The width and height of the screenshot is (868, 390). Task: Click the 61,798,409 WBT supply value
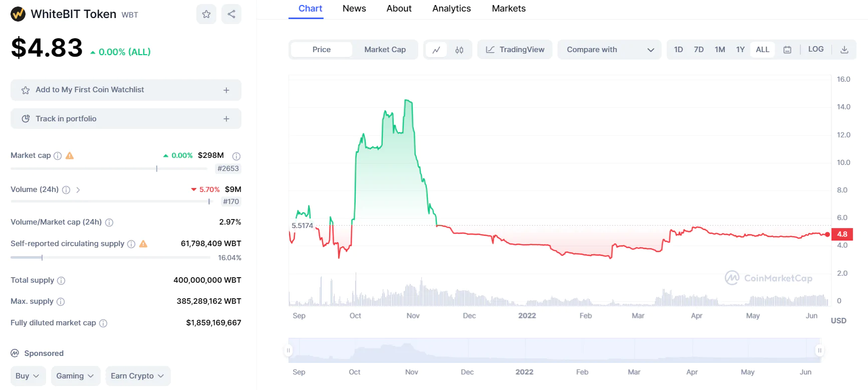point(211,244)
